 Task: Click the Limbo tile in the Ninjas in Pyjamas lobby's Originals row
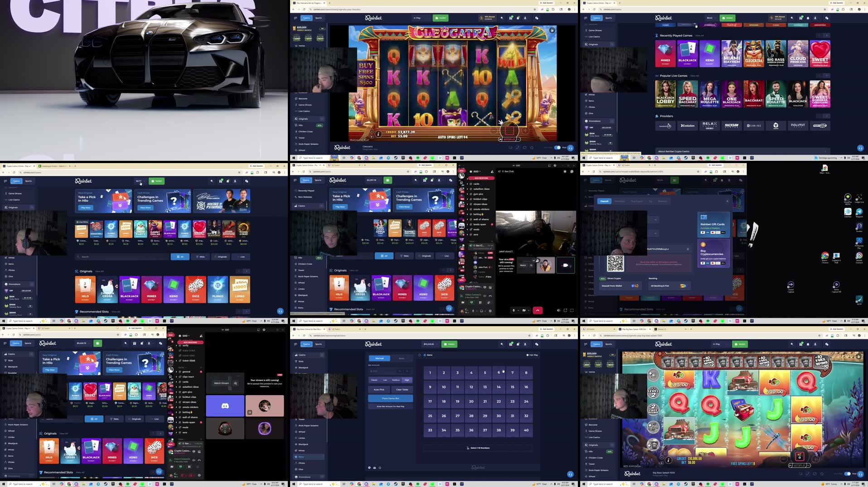tap(240, 289)
